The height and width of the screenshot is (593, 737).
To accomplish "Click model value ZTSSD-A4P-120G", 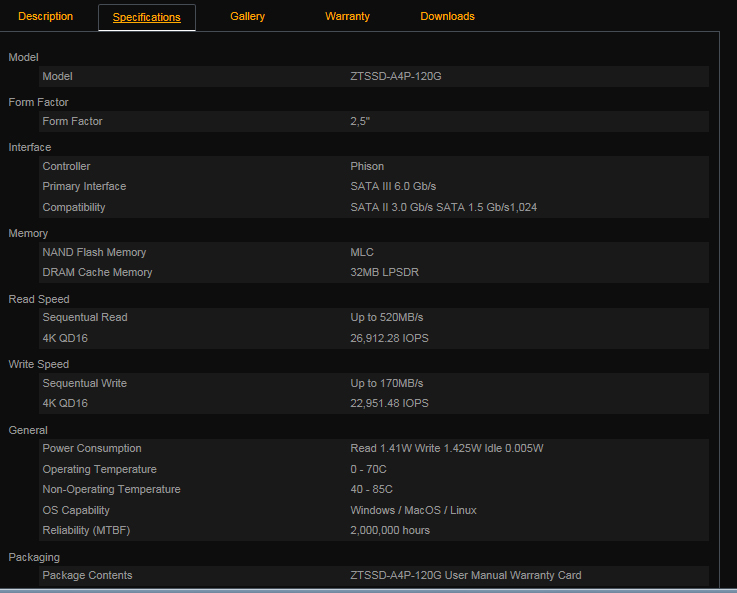I will coord(396,76).
